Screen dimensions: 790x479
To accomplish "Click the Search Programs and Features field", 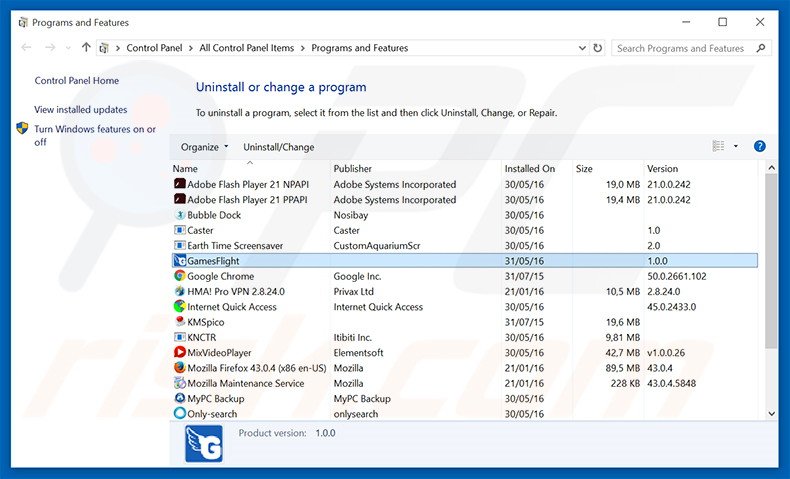I will coord(680,48).
